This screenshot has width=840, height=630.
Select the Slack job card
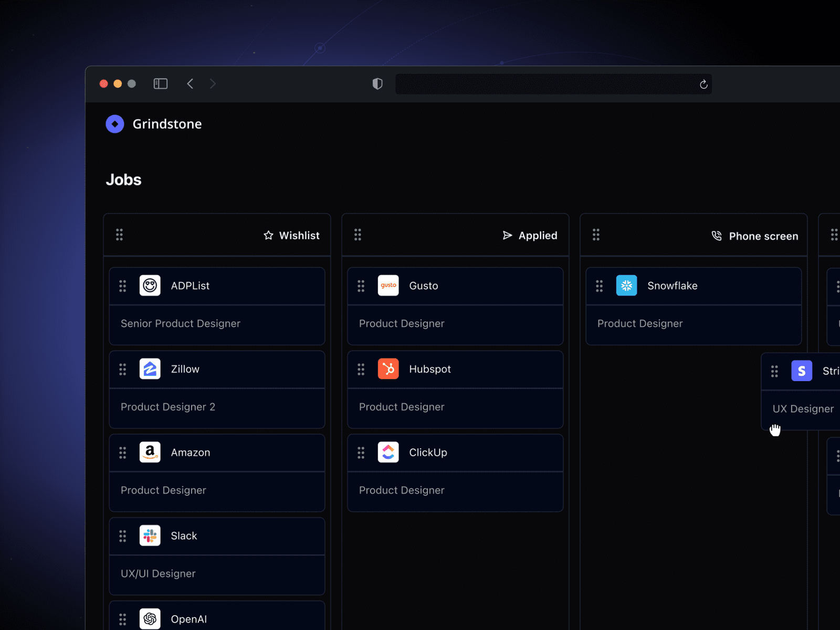coord(217,556)
